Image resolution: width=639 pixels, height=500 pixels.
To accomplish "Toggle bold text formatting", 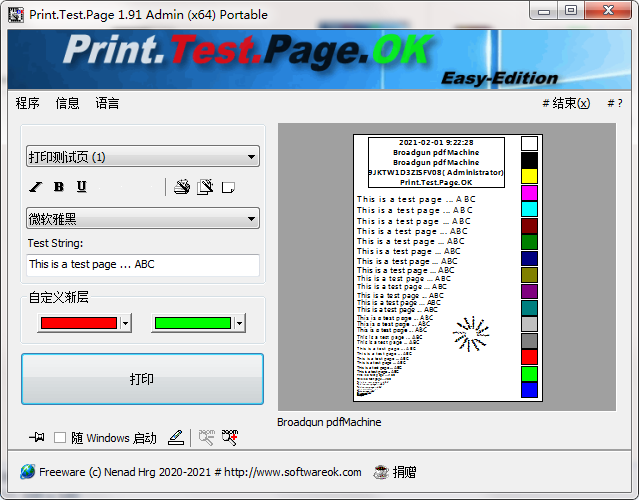I will [59, 187].
